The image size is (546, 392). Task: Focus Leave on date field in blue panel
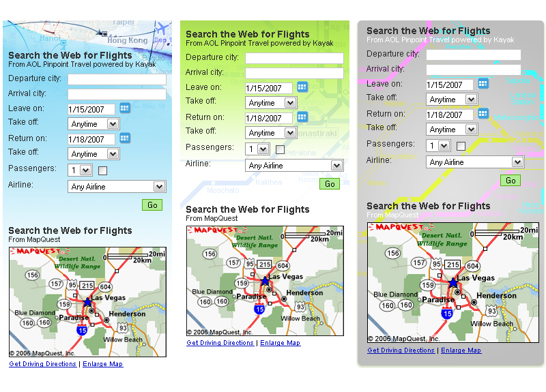point(91,109)
